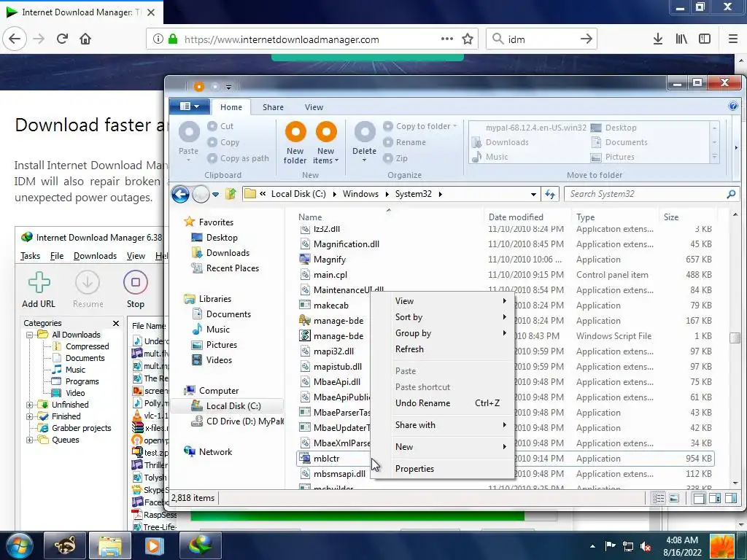Open the Share ribbon tab
747x560 pixels.
pyautogui.click(x=273, y=107)
